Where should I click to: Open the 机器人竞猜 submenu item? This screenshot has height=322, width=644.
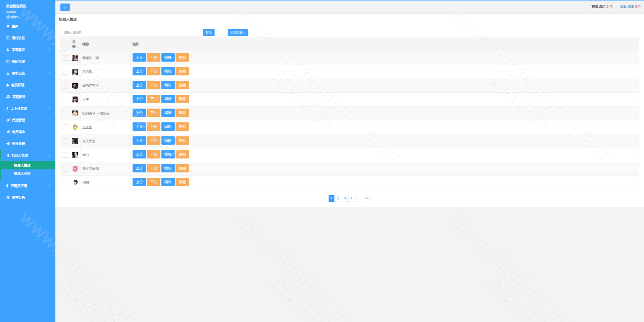pos(22,174)
